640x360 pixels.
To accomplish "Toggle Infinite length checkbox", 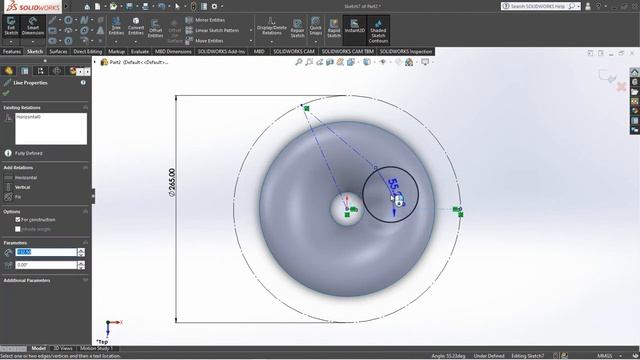I will [x=18, y=229].
